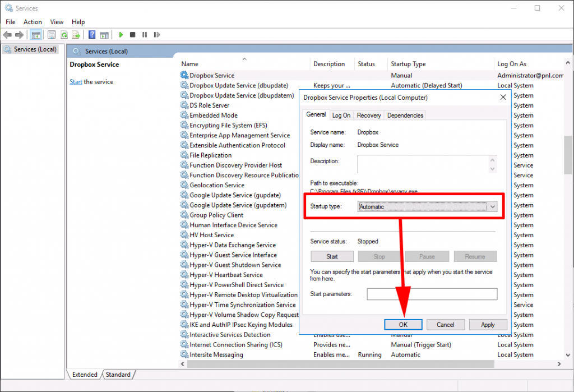Switch to the Standard view tab
The image size is (574, 392).
(x=118, y=374)
